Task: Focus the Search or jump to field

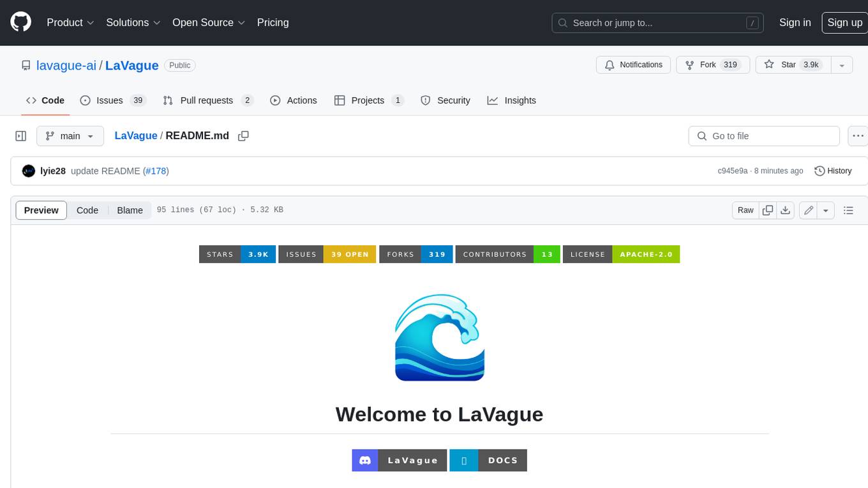Action: pos(659,23)
